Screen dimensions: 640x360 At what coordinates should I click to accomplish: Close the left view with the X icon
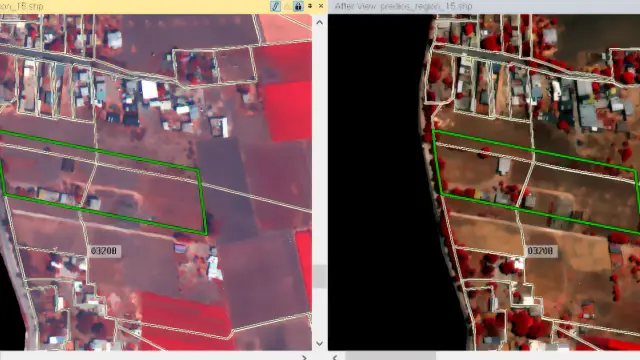point(321,6)
